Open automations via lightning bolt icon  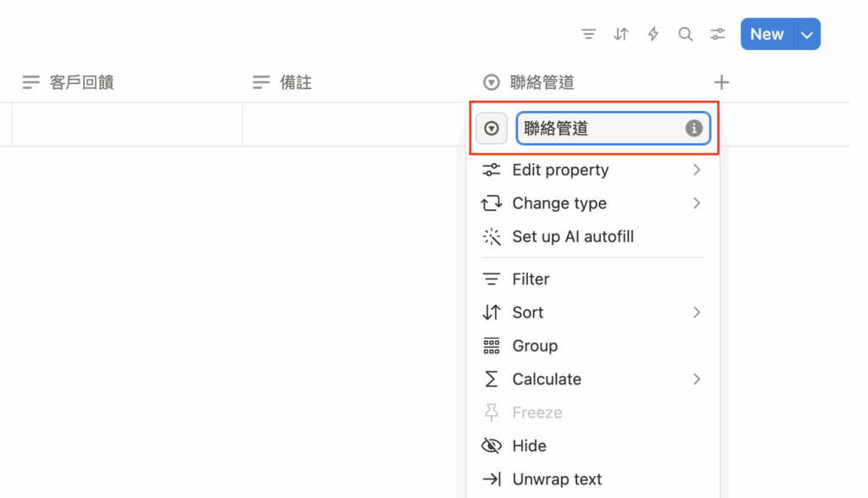point(653,35)
